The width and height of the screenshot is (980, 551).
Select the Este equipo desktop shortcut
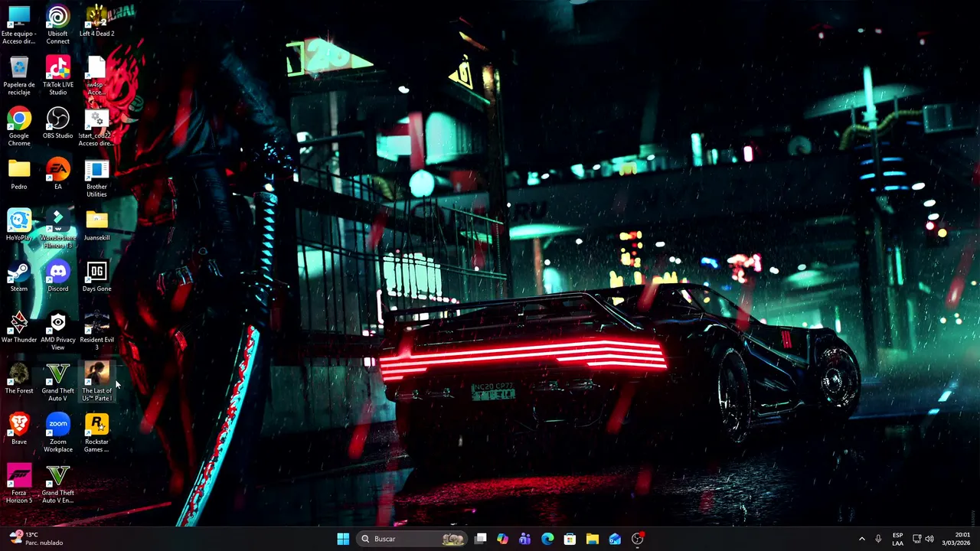(19, 24)
